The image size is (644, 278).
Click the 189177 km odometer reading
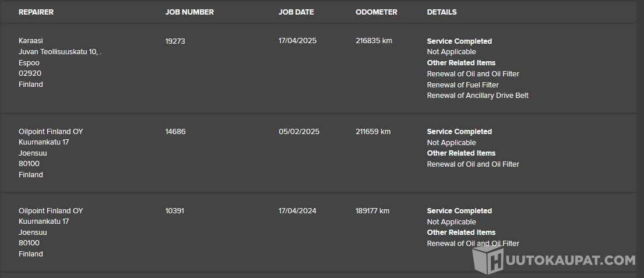[x=372, y=211]
